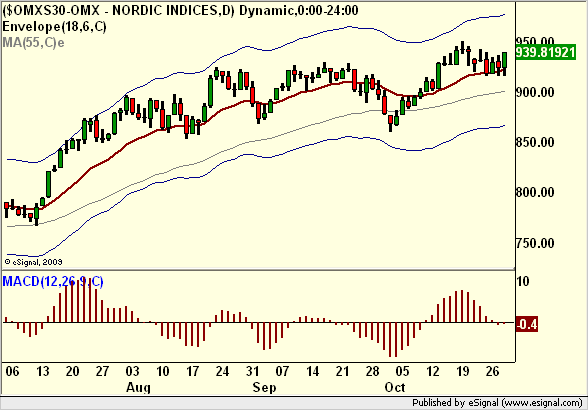The image size is (588, 410).
Task: Select the 'MA(55,C)e' moving average label
Action: pyautogui.click(x=33, y=42)
